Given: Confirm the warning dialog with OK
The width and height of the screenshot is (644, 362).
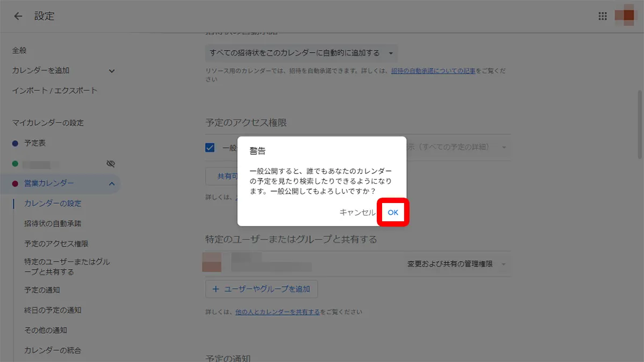Looking at the screenshot, I should point(392,212).
